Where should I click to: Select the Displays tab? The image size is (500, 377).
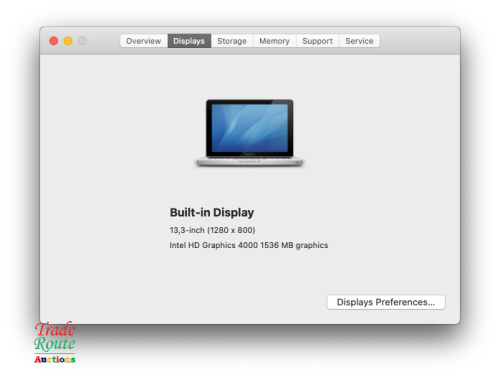click(189, 41)
